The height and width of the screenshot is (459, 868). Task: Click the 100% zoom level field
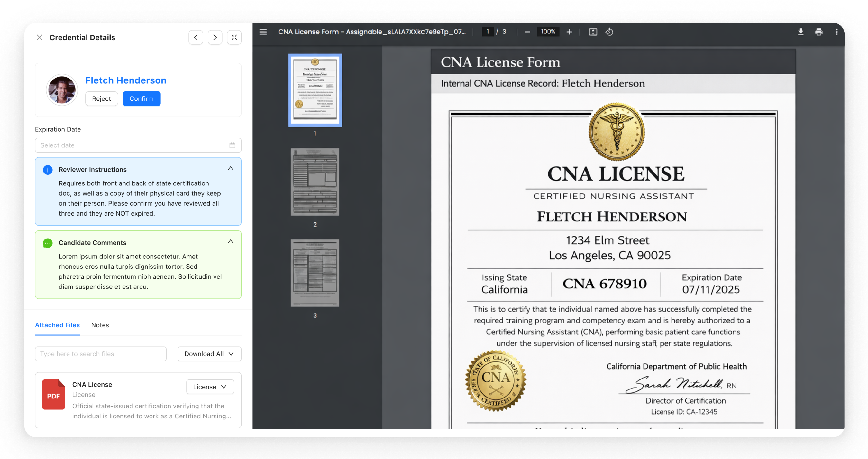(548, 32)
